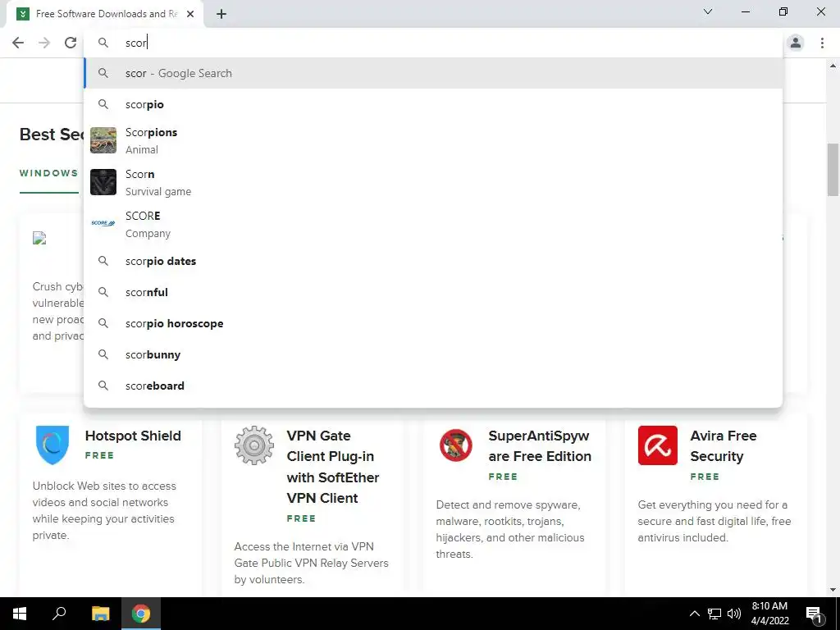Select 'SCORE Company' suggestion
The width and height of the screenshot is (840, 630).
(x=433, y=224)
